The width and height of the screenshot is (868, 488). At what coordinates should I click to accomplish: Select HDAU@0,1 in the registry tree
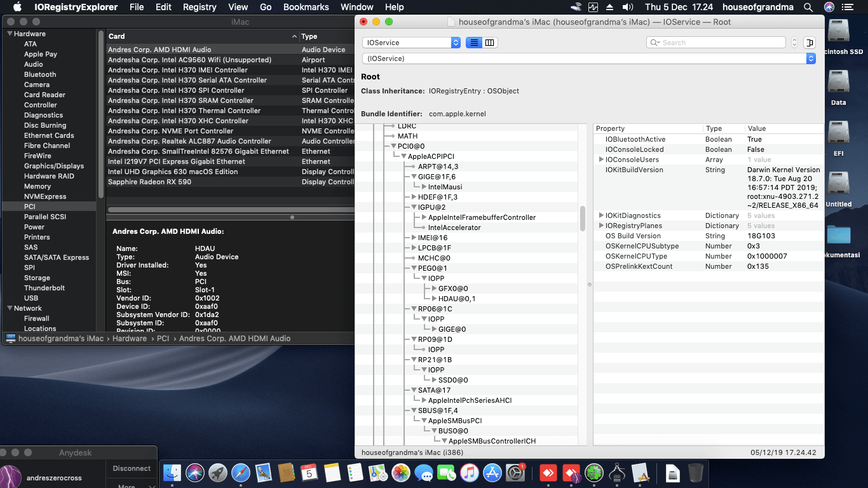coord(457,299)
